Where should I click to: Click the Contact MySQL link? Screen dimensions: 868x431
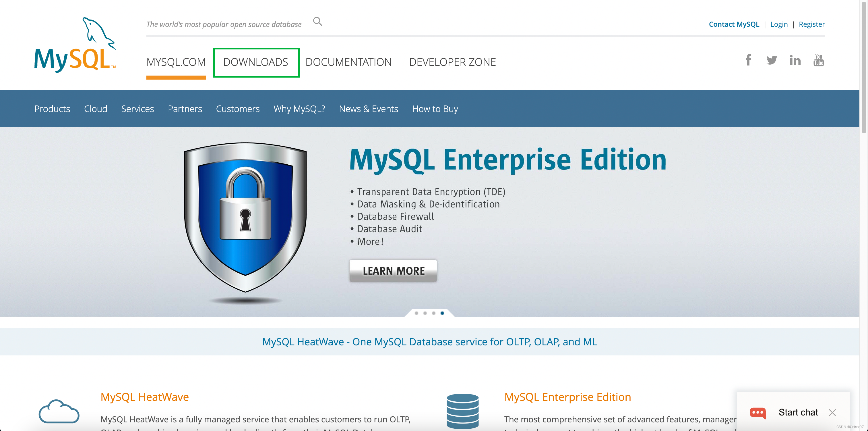(734, 24)
